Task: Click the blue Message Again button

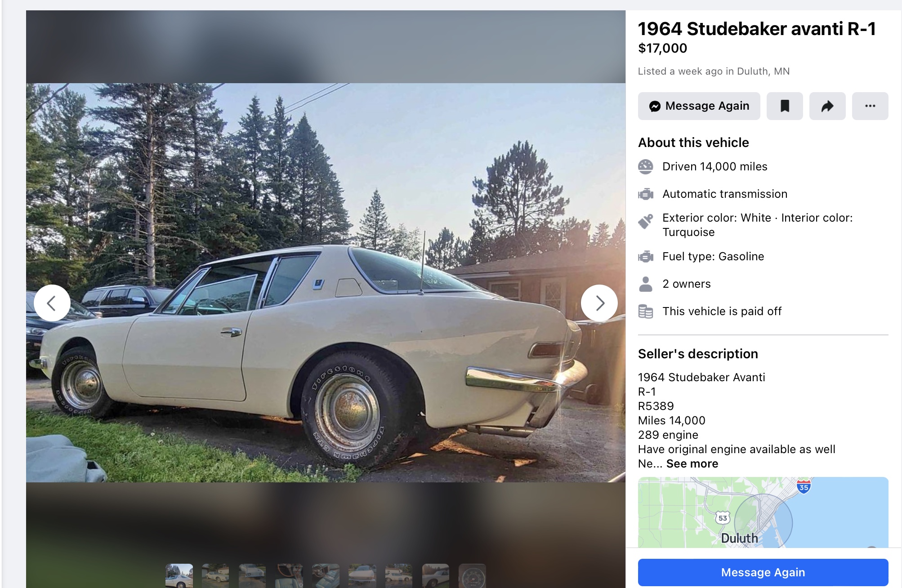Action: (x=763, y=572)
